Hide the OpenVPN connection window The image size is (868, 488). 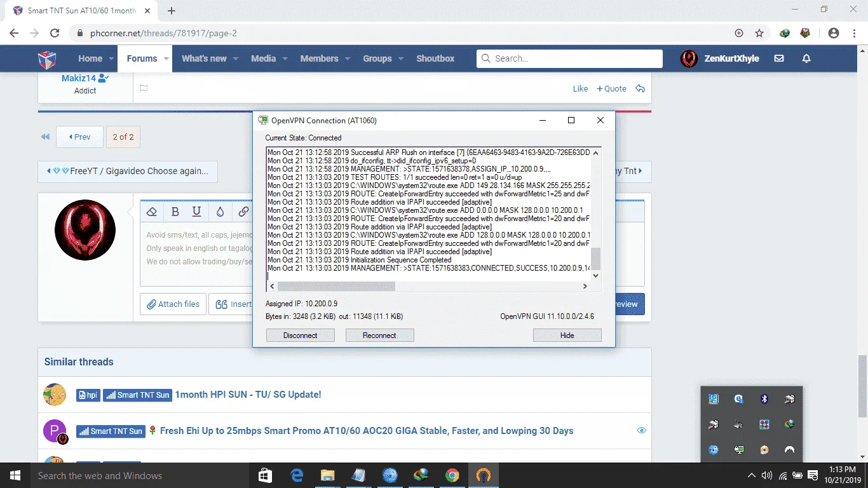[x=567, y=335]
